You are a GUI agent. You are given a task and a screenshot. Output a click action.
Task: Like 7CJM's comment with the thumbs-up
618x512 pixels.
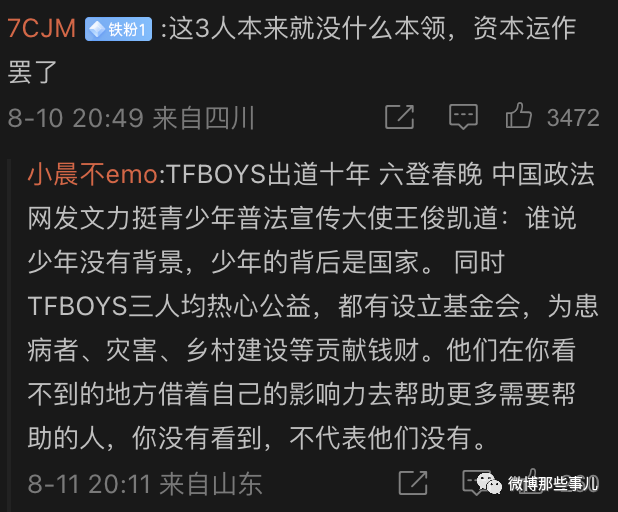tap(518, 117)
